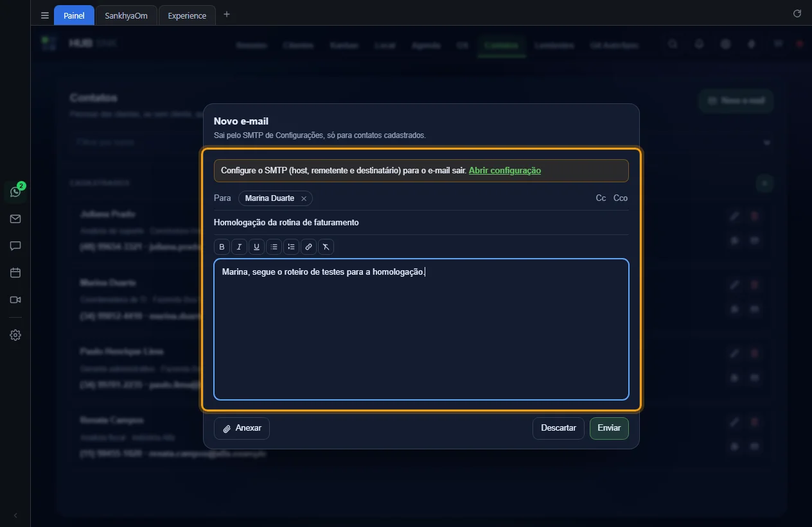Switch to the Experience tab
The width and height of the screenshot is (812, 527).
coord(187,15)
